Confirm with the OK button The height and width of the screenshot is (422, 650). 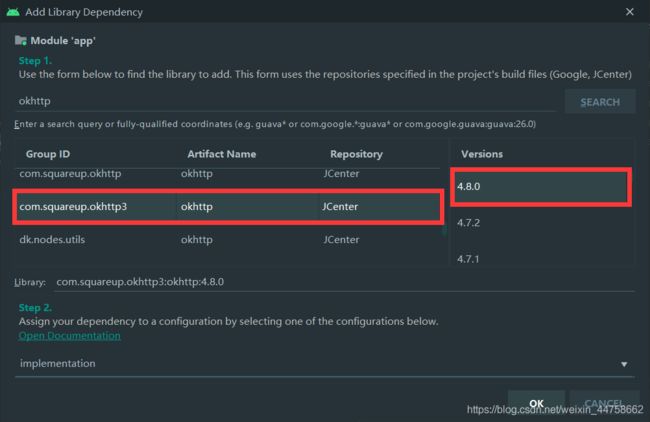tap(536, 403)
